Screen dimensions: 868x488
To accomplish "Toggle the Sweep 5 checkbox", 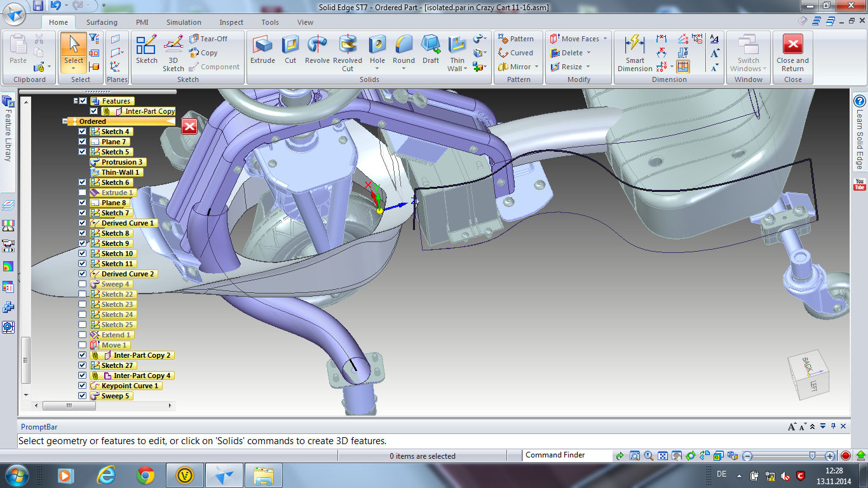I will tap(82, 396).
